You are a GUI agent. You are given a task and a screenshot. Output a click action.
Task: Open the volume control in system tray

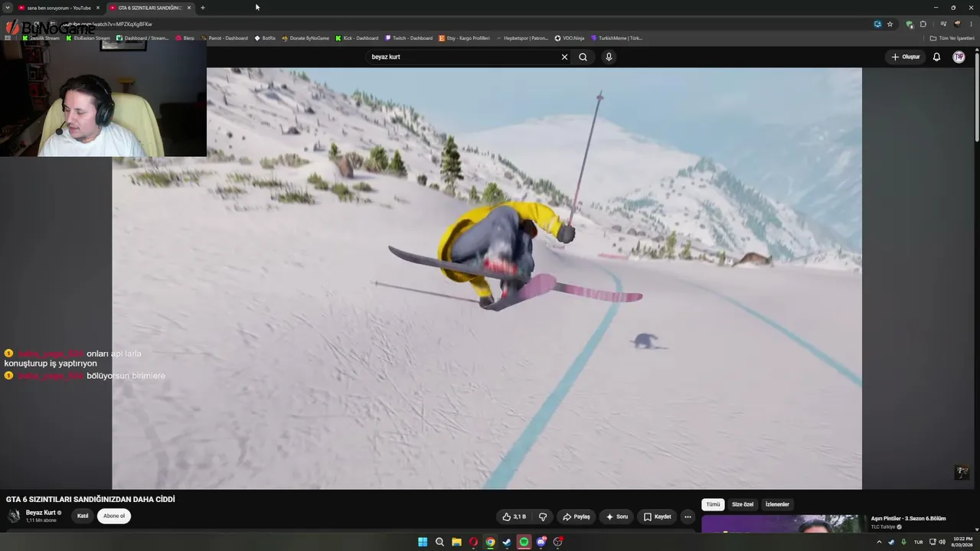tap(942, 542)
